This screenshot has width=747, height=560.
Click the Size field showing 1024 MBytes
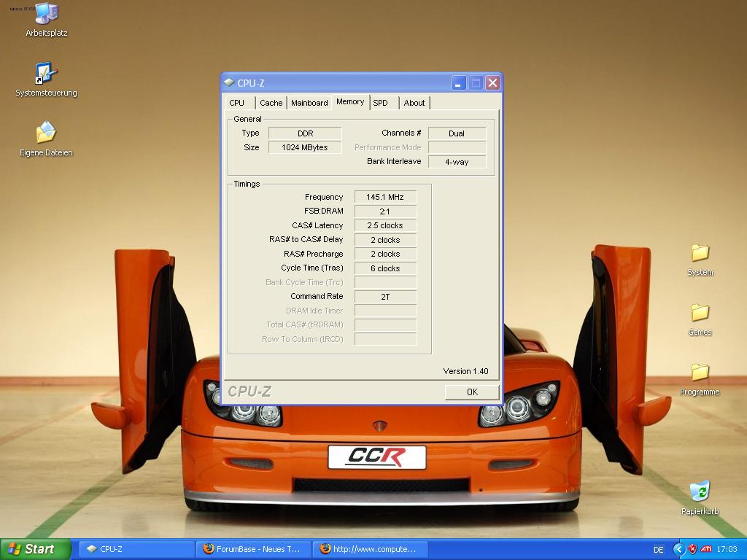click(305, 147)
